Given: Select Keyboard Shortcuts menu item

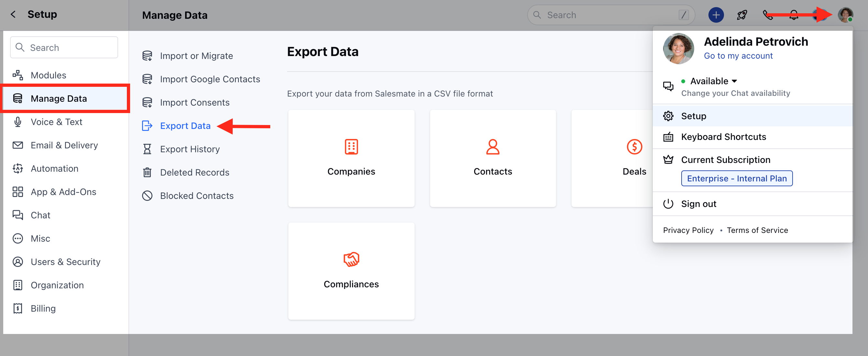Looking at the screenshot, I should 723,137.
